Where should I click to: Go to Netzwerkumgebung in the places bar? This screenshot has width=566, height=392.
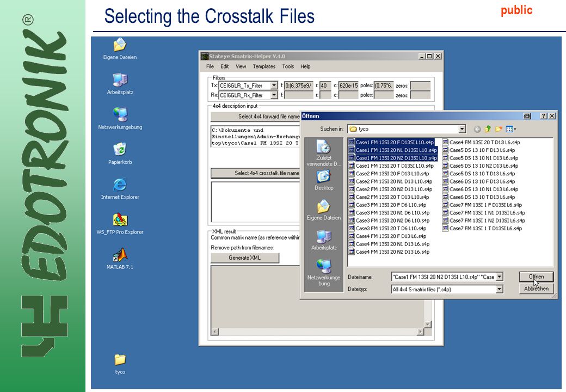point(324,273)
